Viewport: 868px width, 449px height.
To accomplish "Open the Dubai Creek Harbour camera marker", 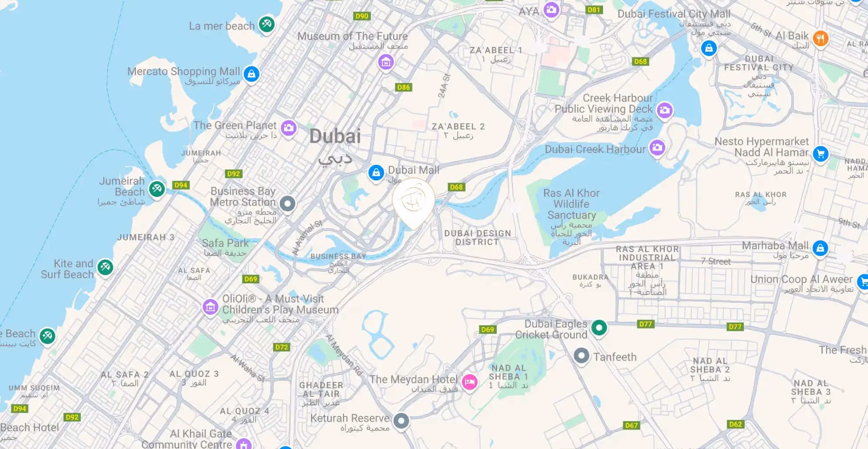I will tap(657, 147).
